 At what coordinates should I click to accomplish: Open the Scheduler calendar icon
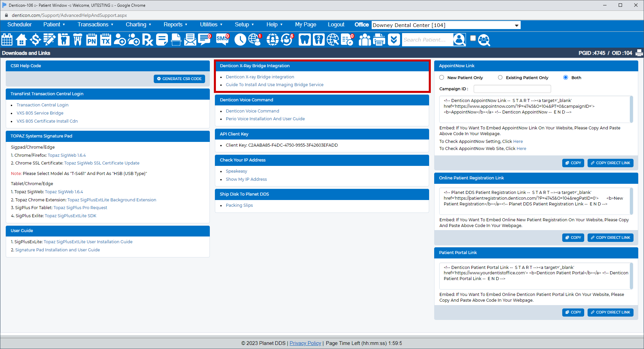pyautogui.click(x=7, y=40)
